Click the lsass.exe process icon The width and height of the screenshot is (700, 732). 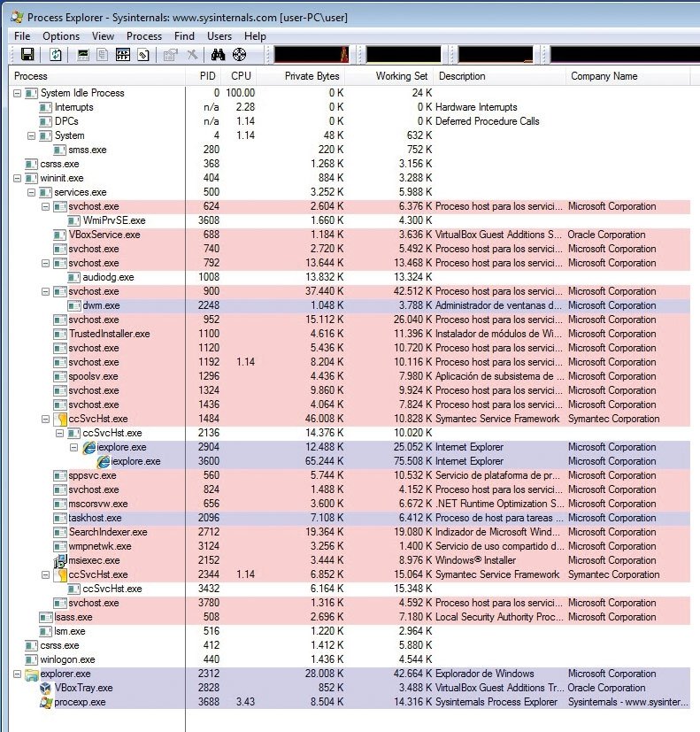46,617
